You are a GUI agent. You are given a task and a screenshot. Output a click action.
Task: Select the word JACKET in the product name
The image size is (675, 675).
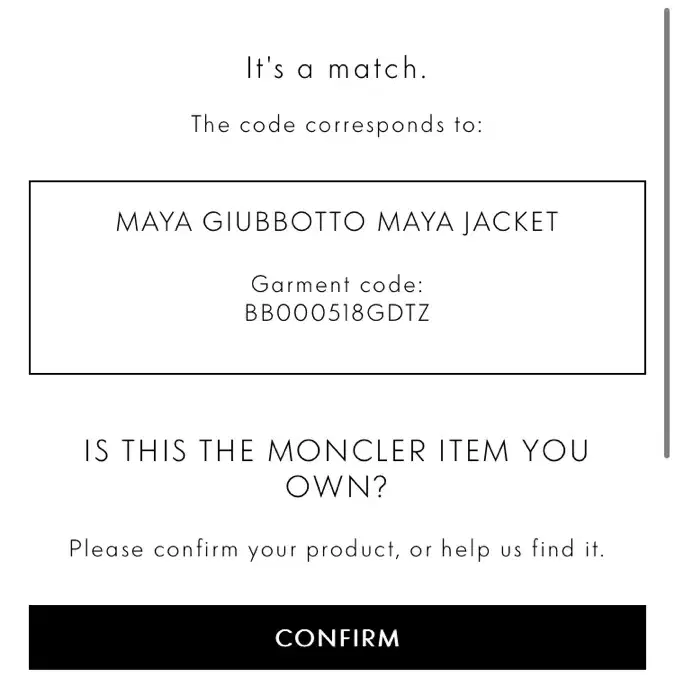511,222
